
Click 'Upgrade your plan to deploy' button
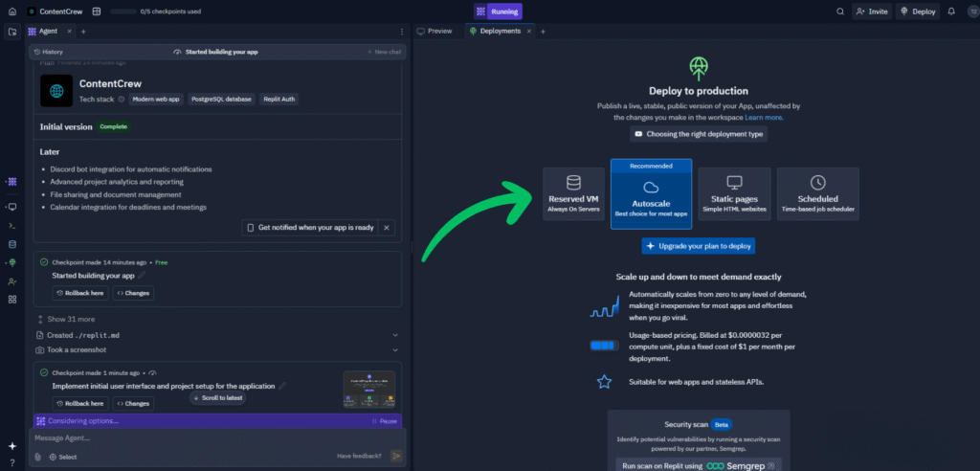coord(698,246)
